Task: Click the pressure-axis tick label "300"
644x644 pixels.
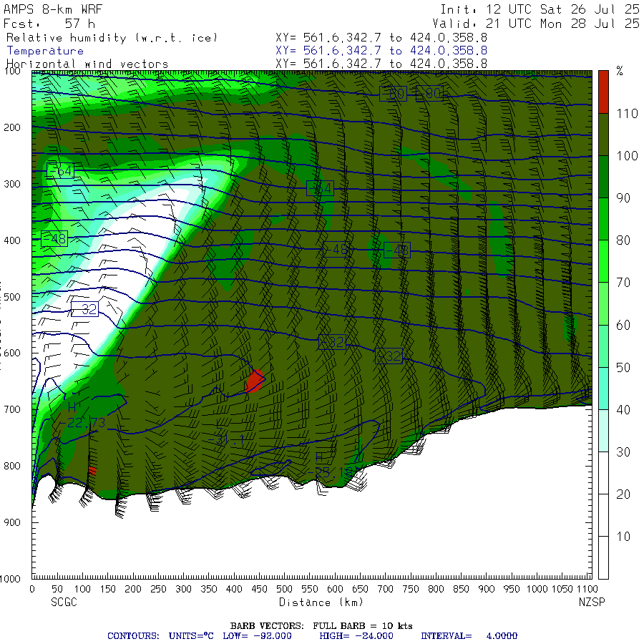Action: pyautogui.click(x=12, y=184)
